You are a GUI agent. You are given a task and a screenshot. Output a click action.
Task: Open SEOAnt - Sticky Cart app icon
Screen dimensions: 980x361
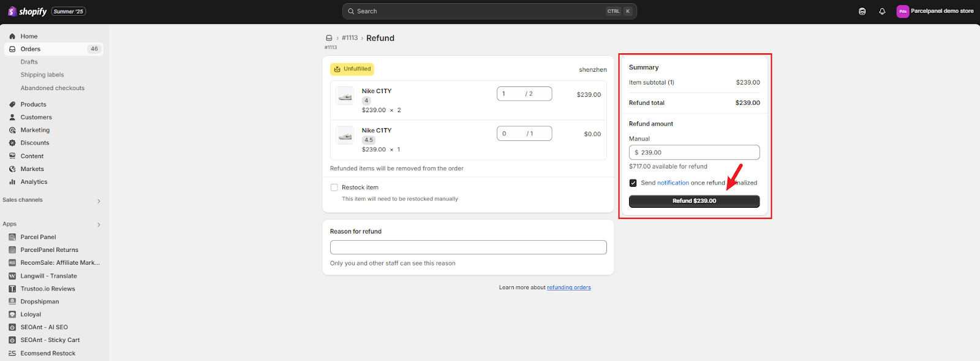12,340
